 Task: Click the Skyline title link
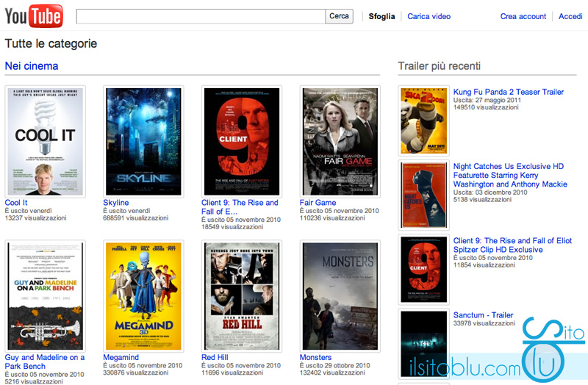[116, 203]
